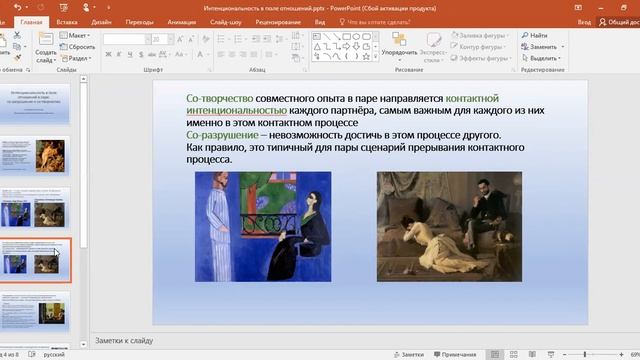Open Выделить select dropdown
The image size is (640, 360).
pos(542,58)
